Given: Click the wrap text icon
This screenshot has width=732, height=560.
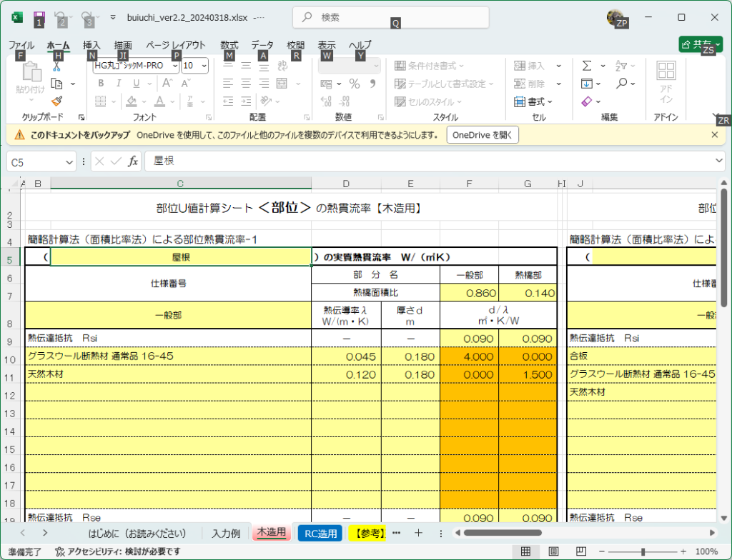Looking at the screenshot, I should coord(282,66).
